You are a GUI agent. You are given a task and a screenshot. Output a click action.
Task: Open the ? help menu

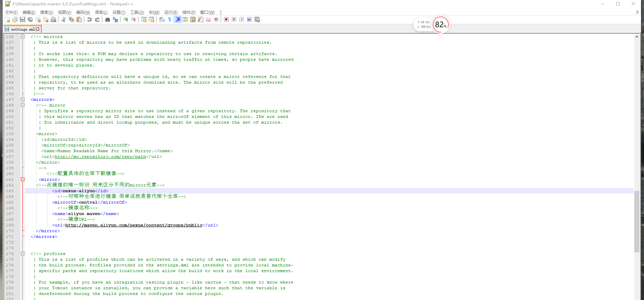click(221, 12)
